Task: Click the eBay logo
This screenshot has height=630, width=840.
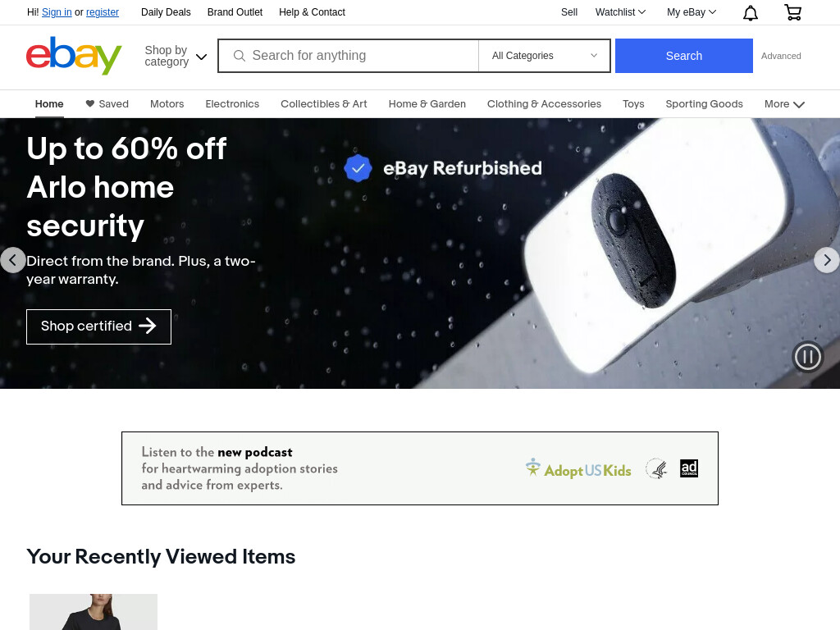Action: tap(74, 56)
